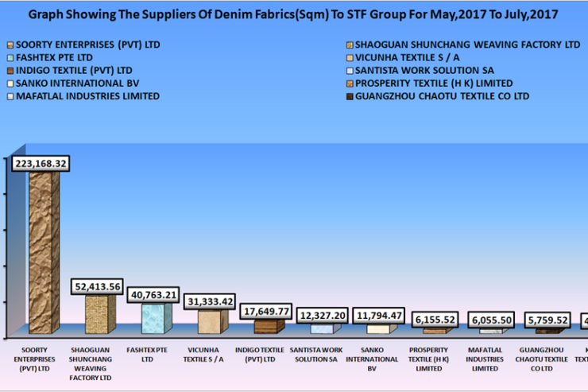The height and width of the screenshot is (392, 588).
Task: Select legend entry FASHTEX PTE LTD
Action: [x=54, y=57]
